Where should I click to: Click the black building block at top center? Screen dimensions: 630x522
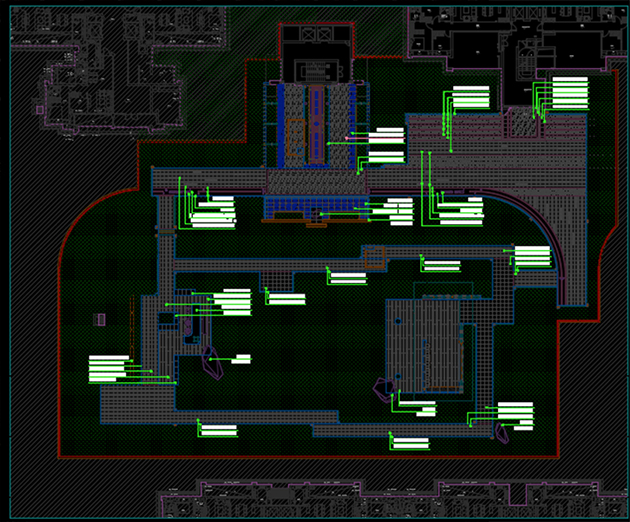click(316, 51)
